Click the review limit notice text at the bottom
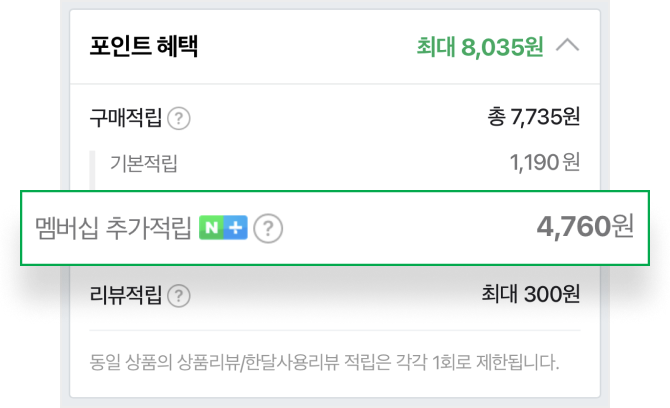This screenshot has height=408, width=670. pyautogui.click(x=324, y=361)
